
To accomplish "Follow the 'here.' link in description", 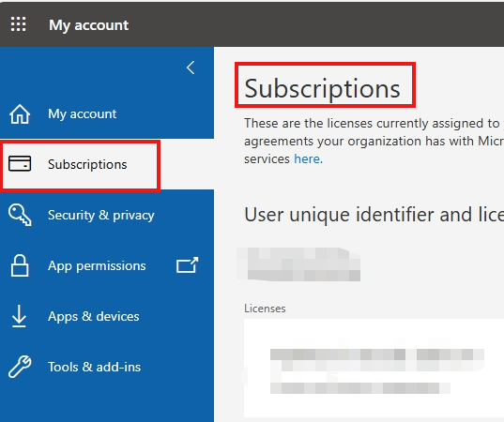I will [308, 159].
